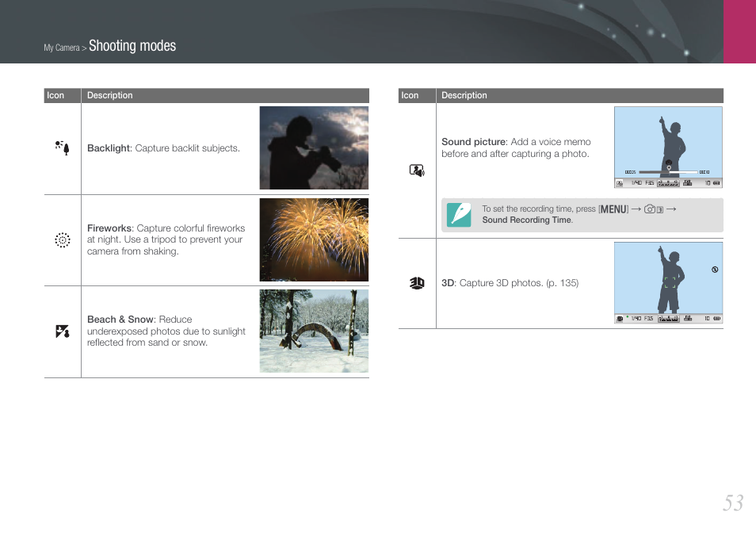756x536 pixels.
Task: Open the 3D mode preview screen
Action: [x=668, y=283]
